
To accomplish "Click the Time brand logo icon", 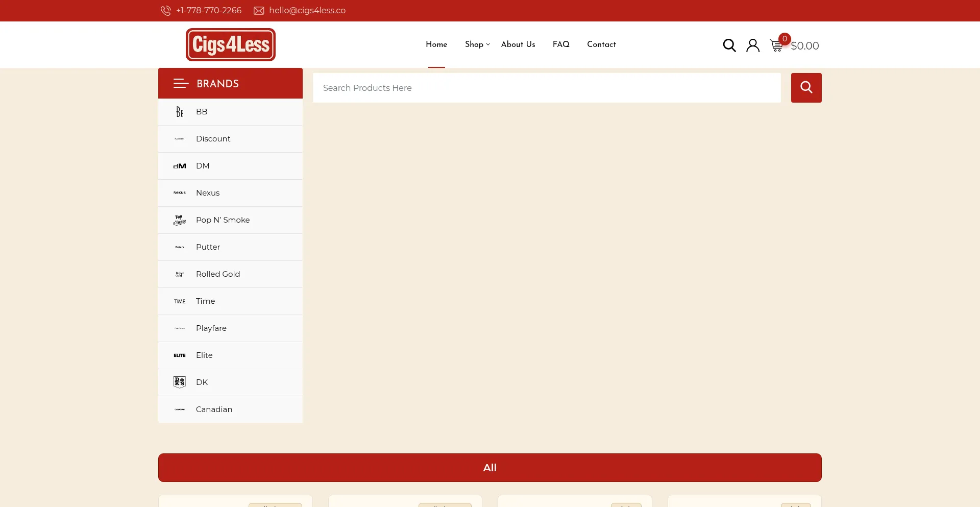I will (180, 301).
